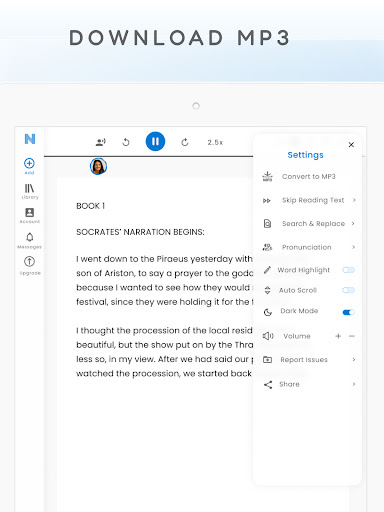Pause playback with the blue pause button
384x512 pixels.
(155, 141)
